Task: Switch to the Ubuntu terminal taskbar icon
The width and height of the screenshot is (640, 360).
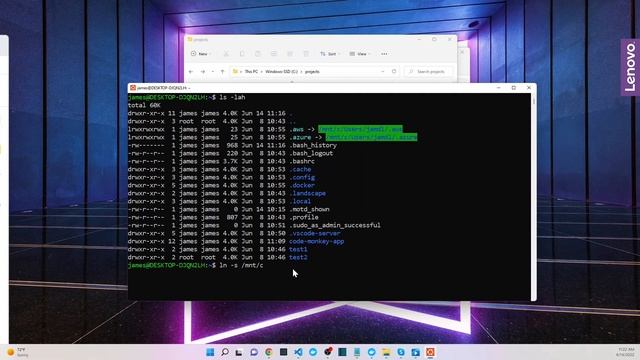Action: 430,352
